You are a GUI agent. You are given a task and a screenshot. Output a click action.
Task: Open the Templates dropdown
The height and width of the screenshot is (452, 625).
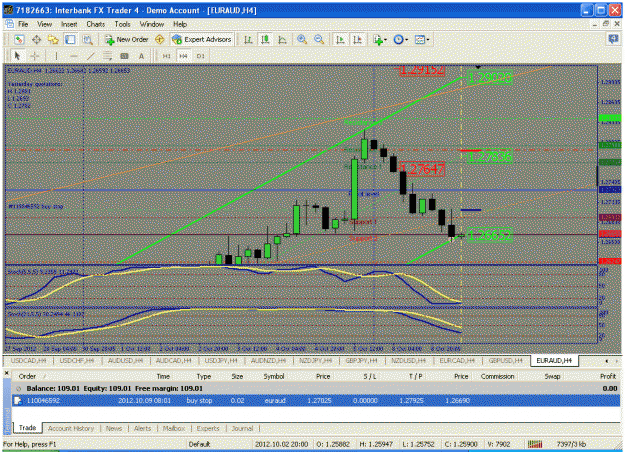point(422,39)
